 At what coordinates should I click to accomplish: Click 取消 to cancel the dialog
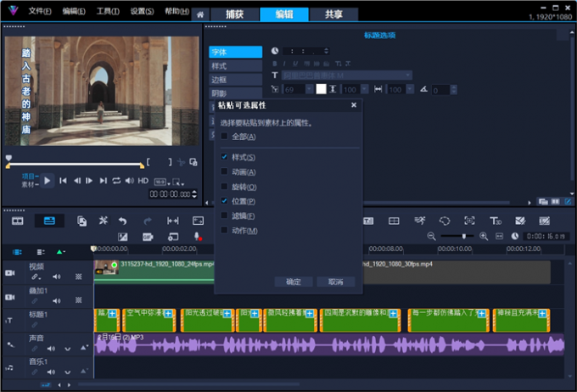point(336,282)
